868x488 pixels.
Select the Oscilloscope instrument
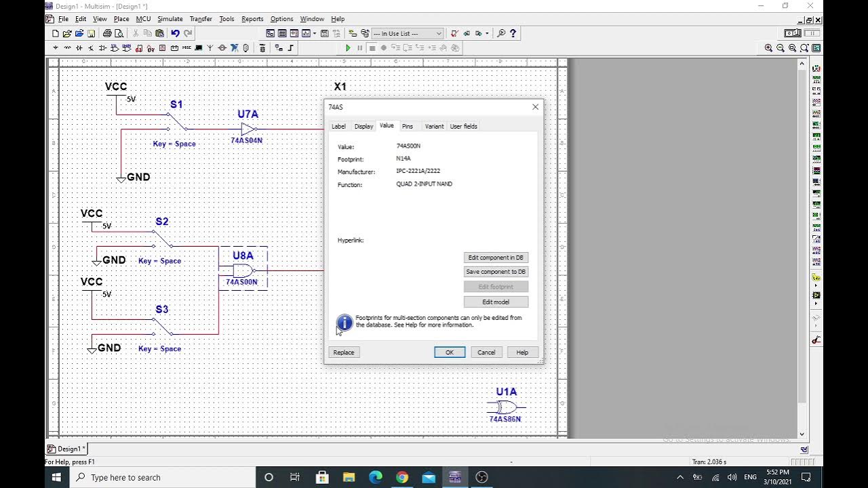[x=816, y=102]
